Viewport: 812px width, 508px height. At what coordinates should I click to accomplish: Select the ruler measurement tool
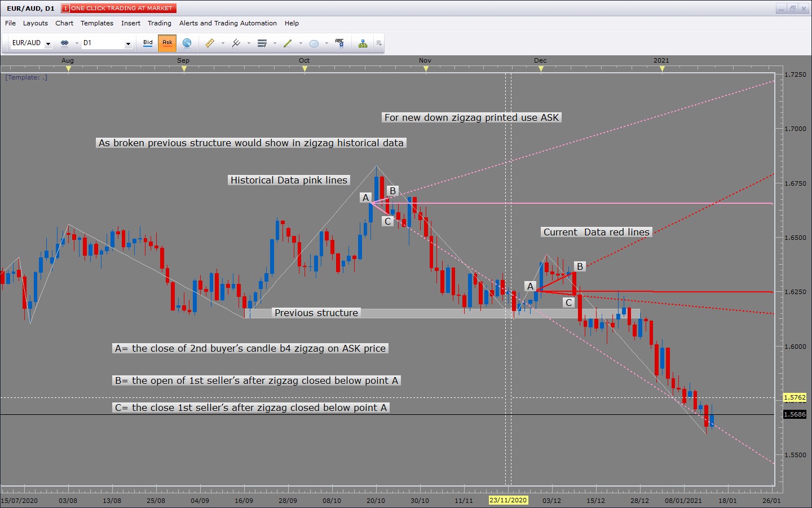coord(210,43)
